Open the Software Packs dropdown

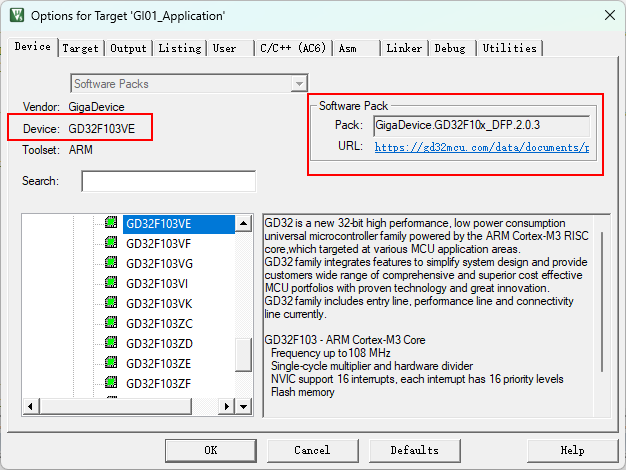299,84
